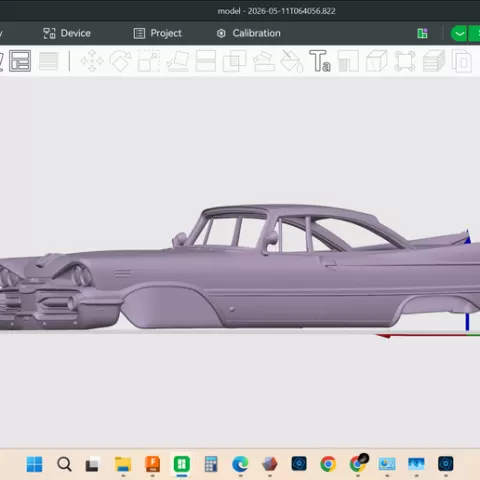
Task: Open Task View in the taskbar
Action: [x=93, y=464]
